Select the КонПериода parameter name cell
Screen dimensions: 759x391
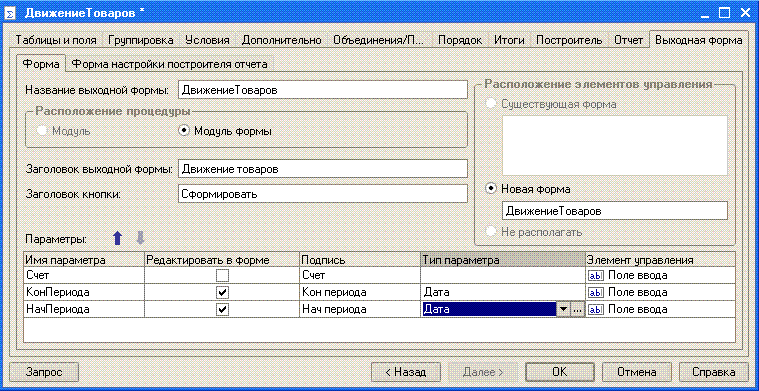[x=84, y=293]
